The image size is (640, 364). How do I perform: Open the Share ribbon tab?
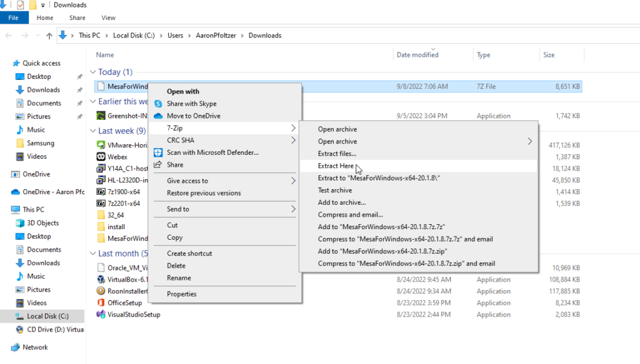pyautogui.click(x=77, y=18)
